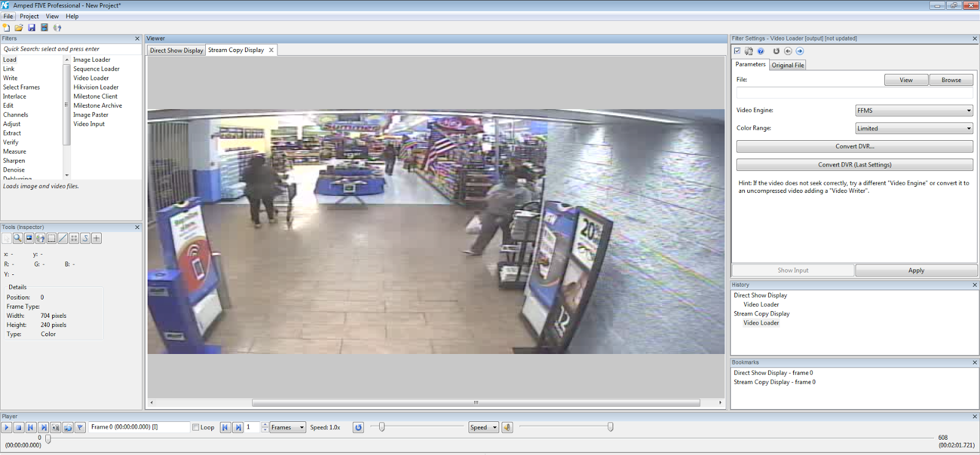Click the Quick Search filter field

(71, 49)
